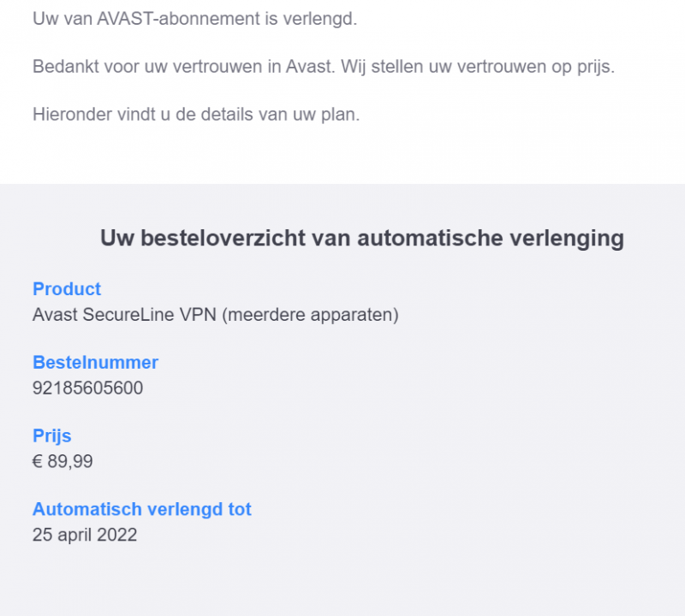
Task: Click the blue Product label
Action: 67,289
